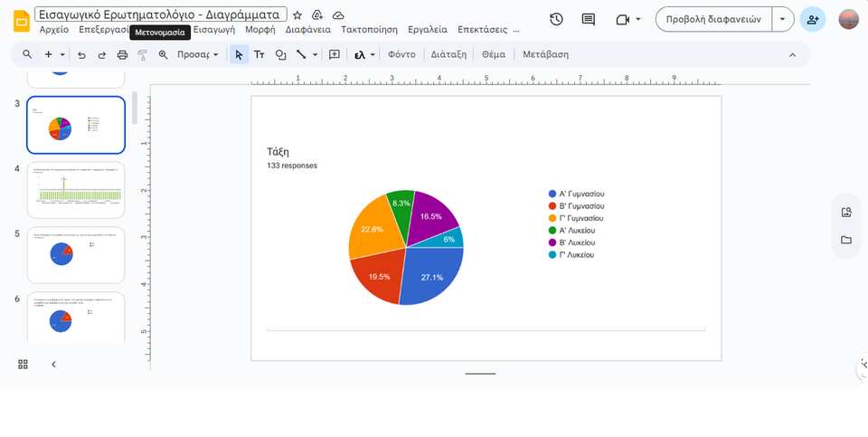Switch to grid view of slides

click(23, 364)
